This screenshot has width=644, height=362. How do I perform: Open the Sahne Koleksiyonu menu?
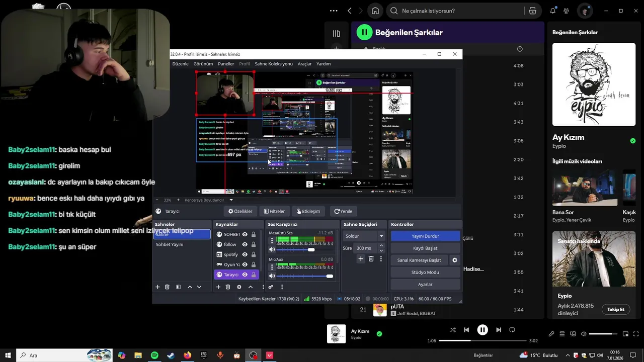click(274, 64)
